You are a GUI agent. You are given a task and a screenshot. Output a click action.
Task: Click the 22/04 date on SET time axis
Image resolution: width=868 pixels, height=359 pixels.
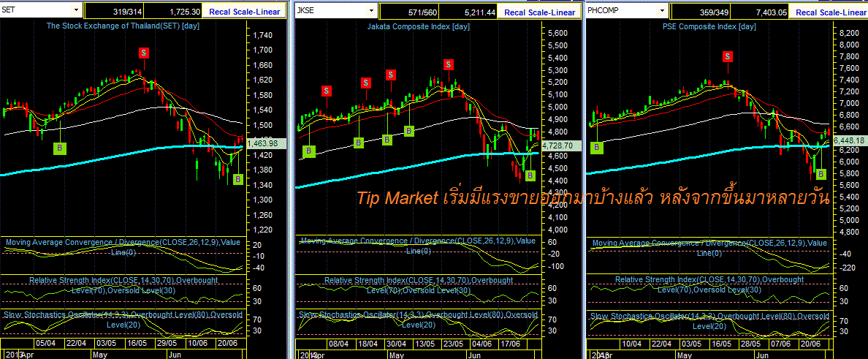(76, 343)
